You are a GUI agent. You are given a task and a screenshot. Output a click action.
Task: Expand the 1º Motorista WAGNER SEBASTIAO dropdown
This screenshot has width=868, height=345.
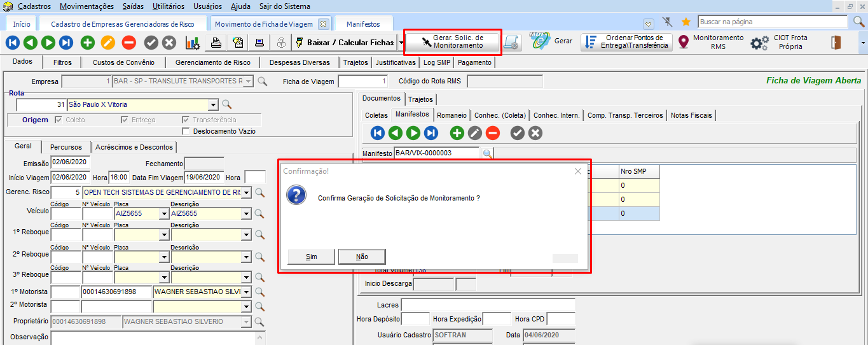coord(246,292)
